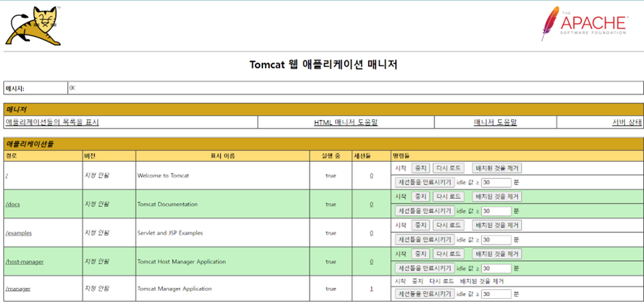
Task: Open 애플리케이션들의 목록을 표시 link
Action: (52, 122)
